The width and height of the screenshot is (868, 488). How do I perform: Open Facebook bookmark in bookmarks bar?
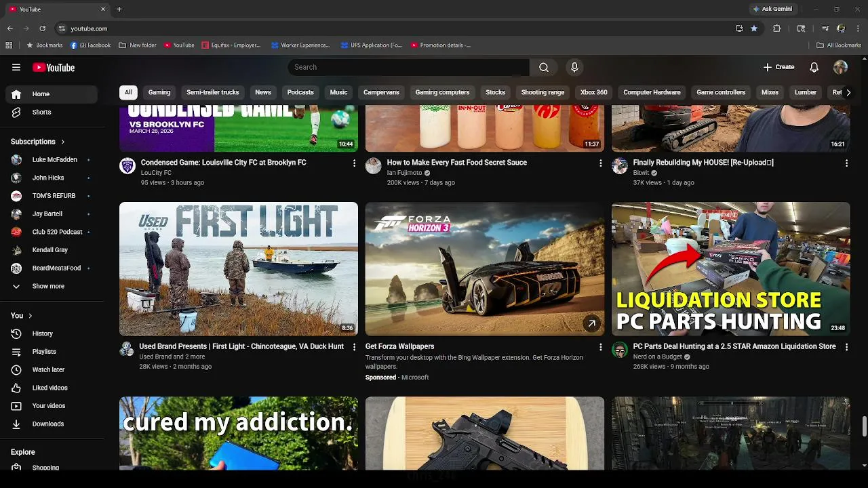coord(90,45)
